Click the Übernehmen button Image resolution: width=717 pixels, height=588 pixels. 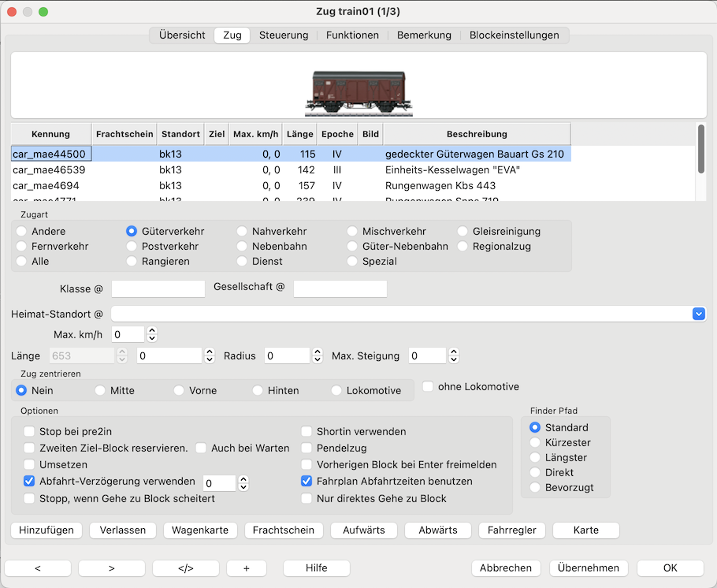588,568
